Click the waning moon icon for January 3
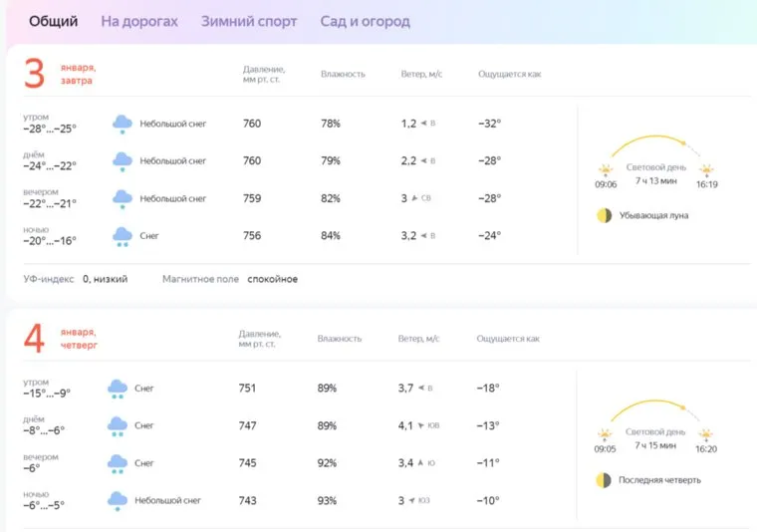Viewport: 757px width, 532px height. point(604,215)
